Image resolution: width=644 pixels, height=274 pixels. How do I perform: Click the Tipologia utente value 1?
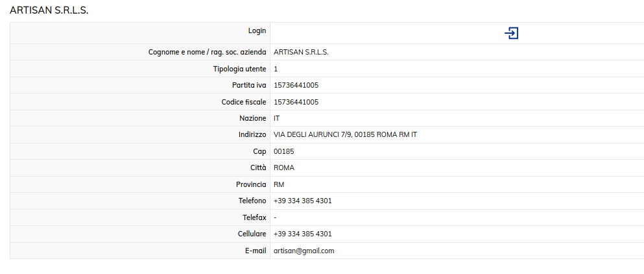[x=276, y=69]
